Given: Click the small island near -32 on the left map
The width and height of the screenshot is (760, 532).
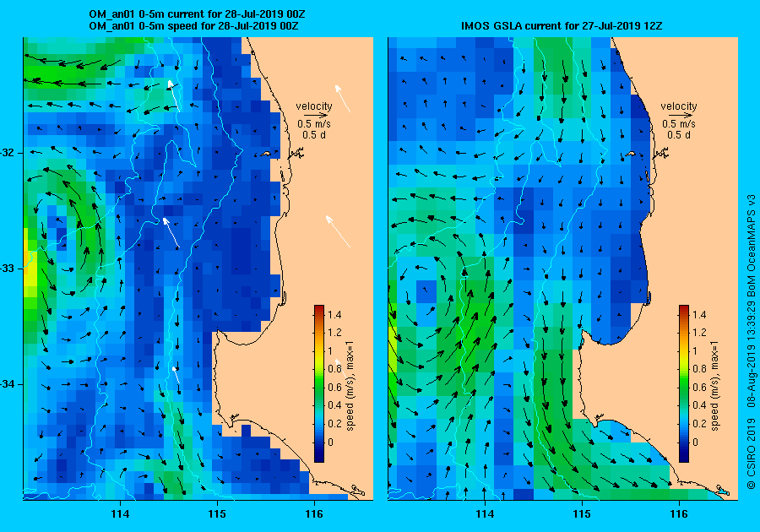Looking at the screenshot, I should (265, 154).
